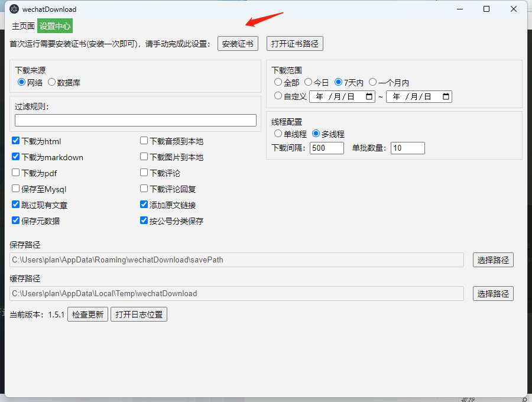Viewport: 532px width, 402px height.
Task: Select 自定义 date range option
Action: tap(278, 96)
